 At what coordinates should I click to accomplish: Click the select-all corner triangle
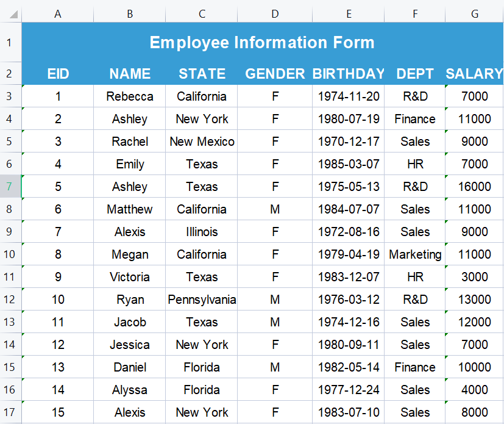pyautogui.click(x=13, y=14)
